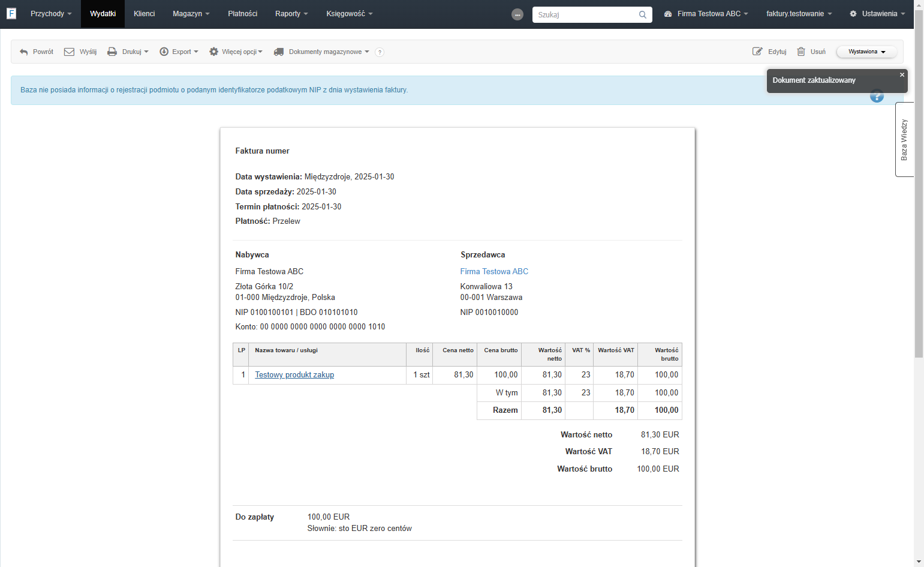Image resolution: width=924 pixels, height=567 pixels.
Task: Click the Ustawienia gear icon
Action: 853,14
